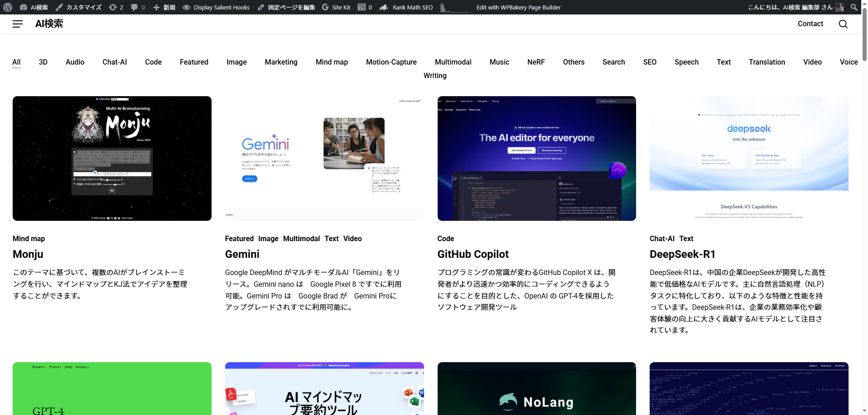Open the site header search icon
This screenshot has height=415, width=868.
click(843, 24)
